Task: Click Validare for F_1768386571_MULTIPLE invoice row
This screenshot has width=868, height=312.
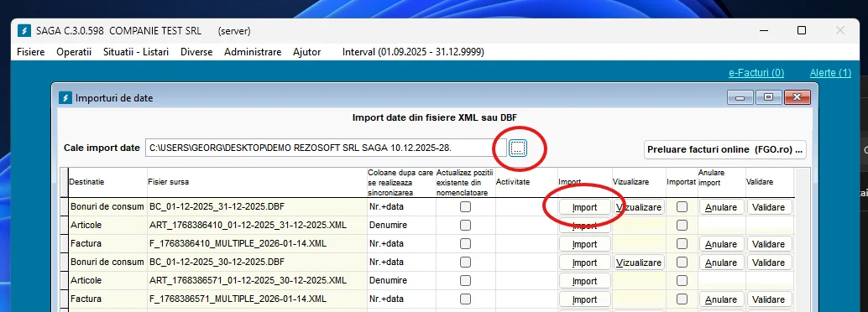Action: pos(769,299)
